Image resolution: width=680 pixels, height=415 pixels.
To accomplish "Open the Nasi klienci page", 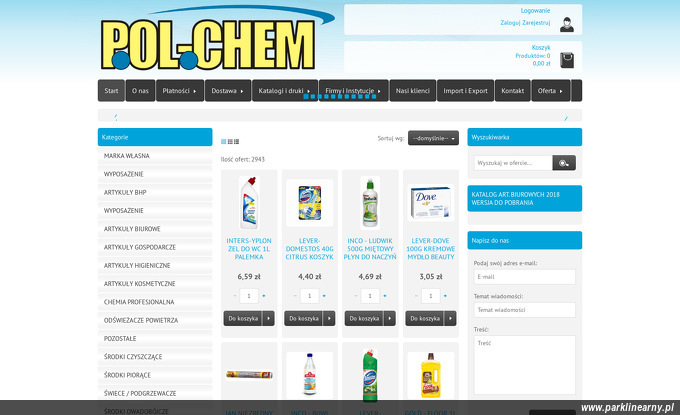I will click(x=413, y=91).
